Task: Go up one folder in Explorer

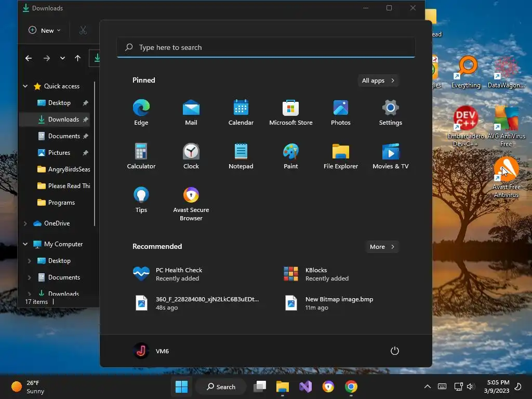Action: click(x=78, y=58)
